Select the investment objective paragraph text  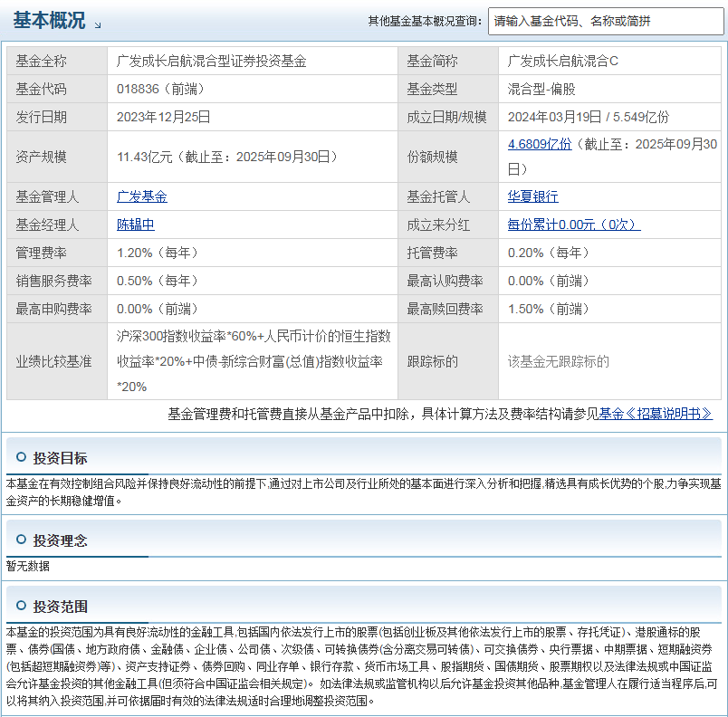click(x=363, y=492)
